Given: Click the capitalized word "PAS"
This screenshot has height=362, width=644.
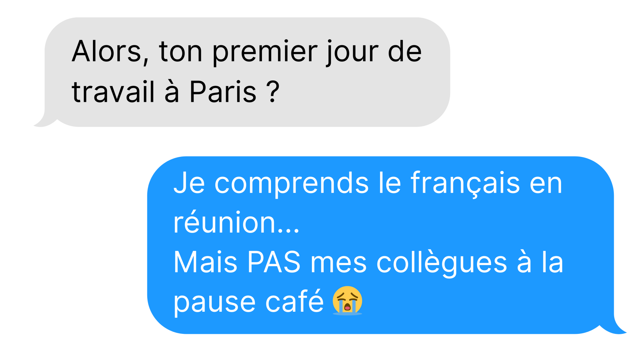Looking at the screenshot, I should pos(274,262).
